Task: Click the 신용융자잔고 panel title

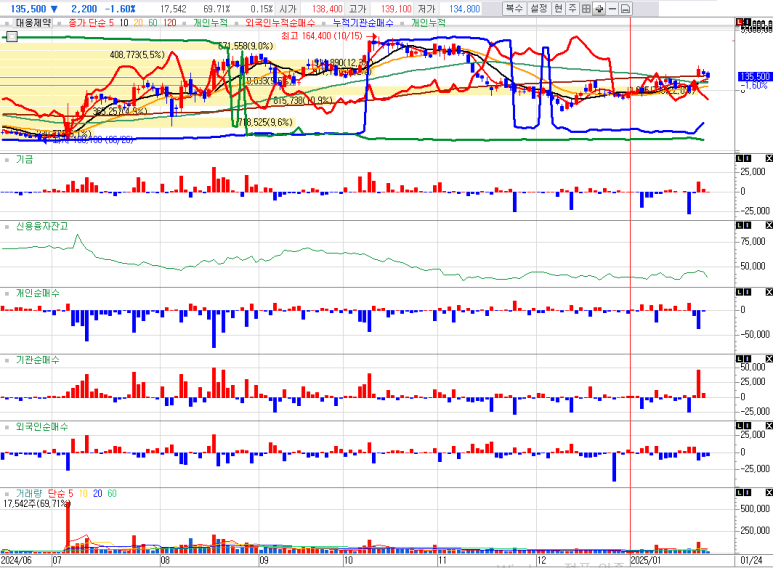Action: click(x=42, y=226)
